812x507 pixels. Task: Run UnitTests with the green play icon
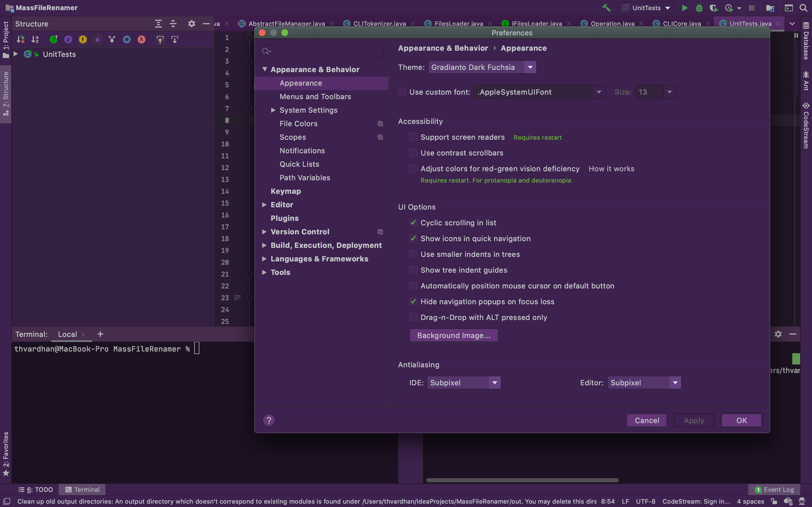point(685,8)
